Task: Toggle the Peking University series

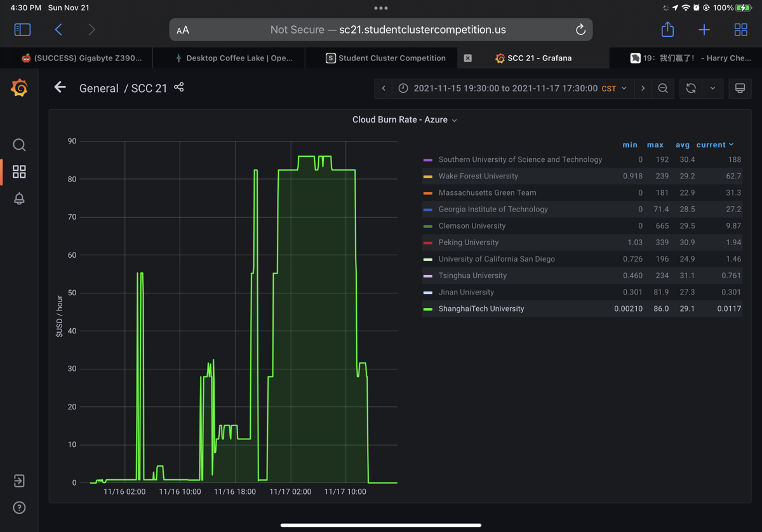Action: pos(469,242)
